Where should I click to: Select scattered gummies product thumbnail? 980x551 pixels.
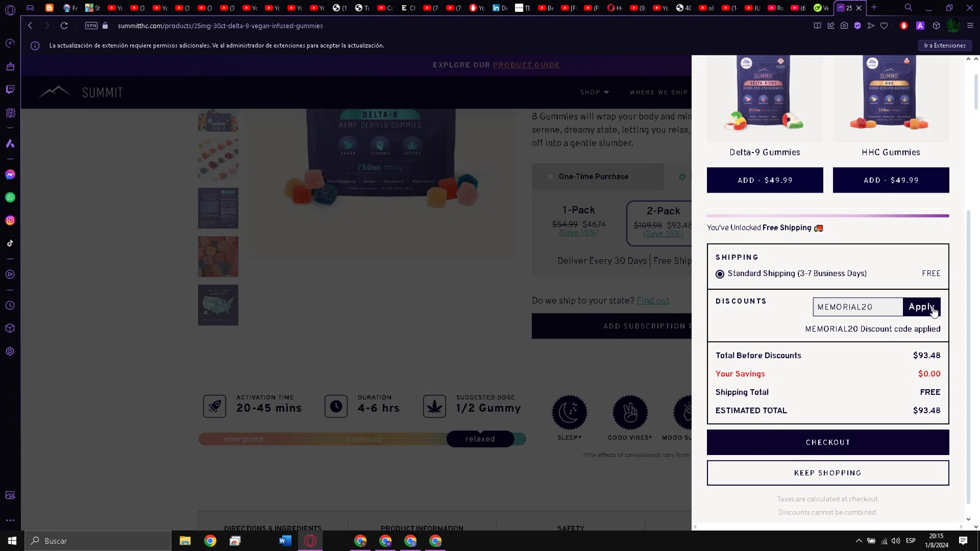coord(218,159)
